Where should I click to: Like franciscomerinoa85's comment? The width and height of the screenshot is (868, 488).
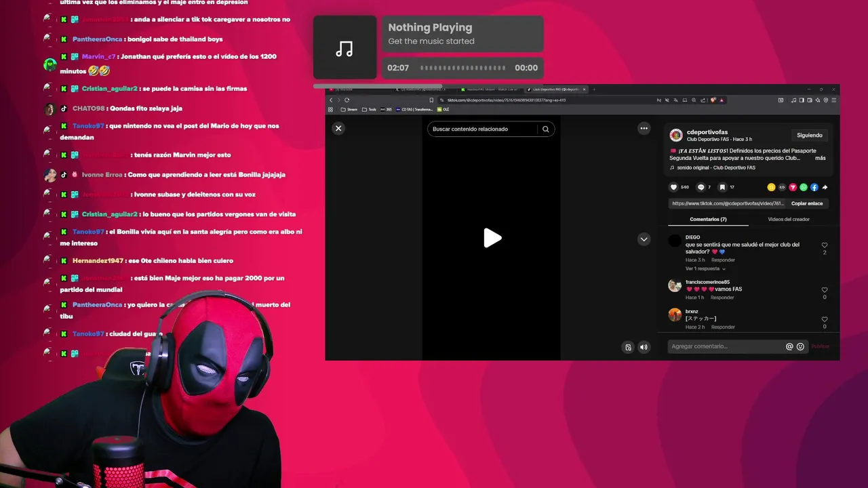[825, 290]
